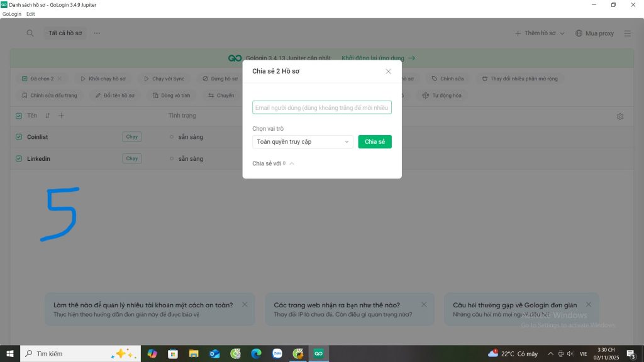This screenshot has width=644, height=362.
Task: Open Microsoft Edge from the taskbar
Action: pos(256,354)
